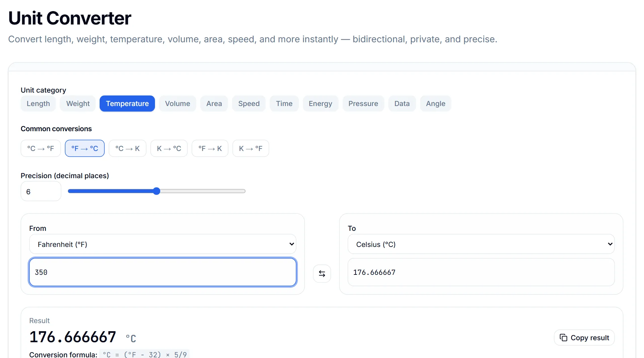Image resolution: width=644 pixels, height=358 pixels.
Task: Switch to the Volume category
Action: (177, 104)
